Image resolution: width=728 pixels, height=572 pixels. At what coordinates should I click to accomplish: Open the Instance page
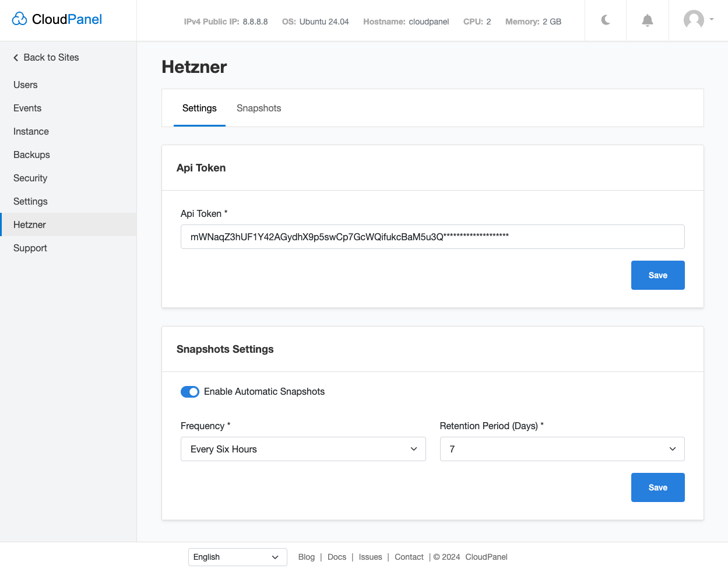[x=31, y=131]
